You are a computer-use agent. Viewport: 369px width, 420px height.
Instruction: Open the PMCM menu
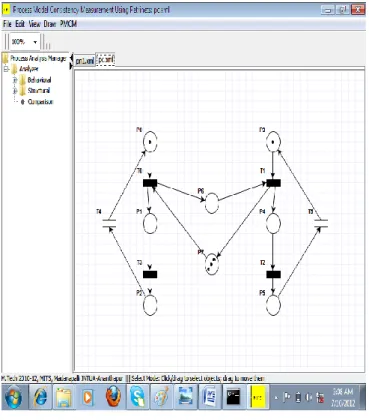click(68, 24)
